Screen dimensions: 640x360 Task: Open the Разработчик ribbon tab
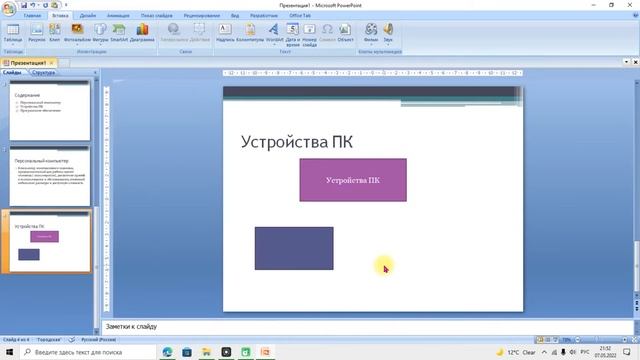[x=264, y=16]
